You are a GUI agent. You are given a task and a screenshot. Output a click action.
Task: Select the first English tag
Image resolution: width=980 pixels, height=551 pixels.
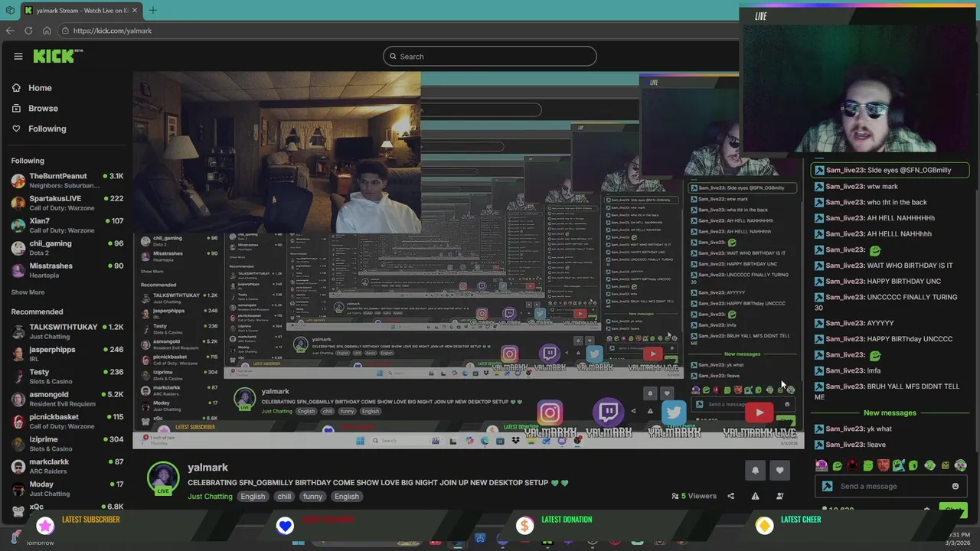[x=253, y=497]
